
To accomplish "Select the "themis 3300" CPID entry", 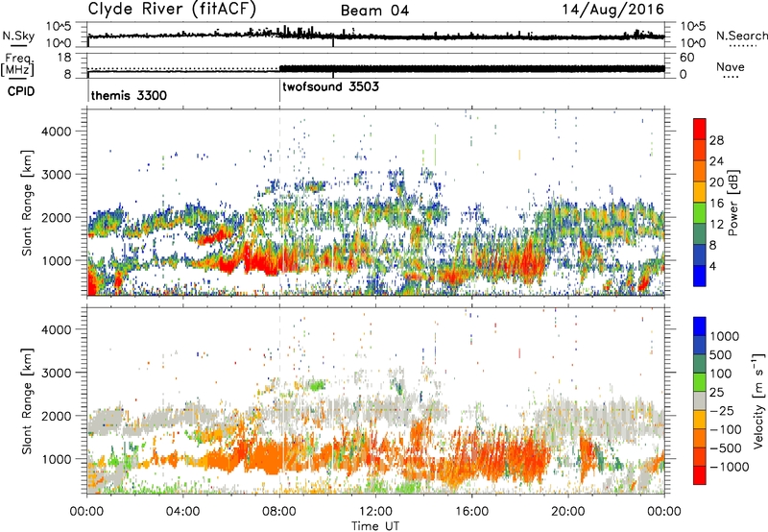I will 129,95.
